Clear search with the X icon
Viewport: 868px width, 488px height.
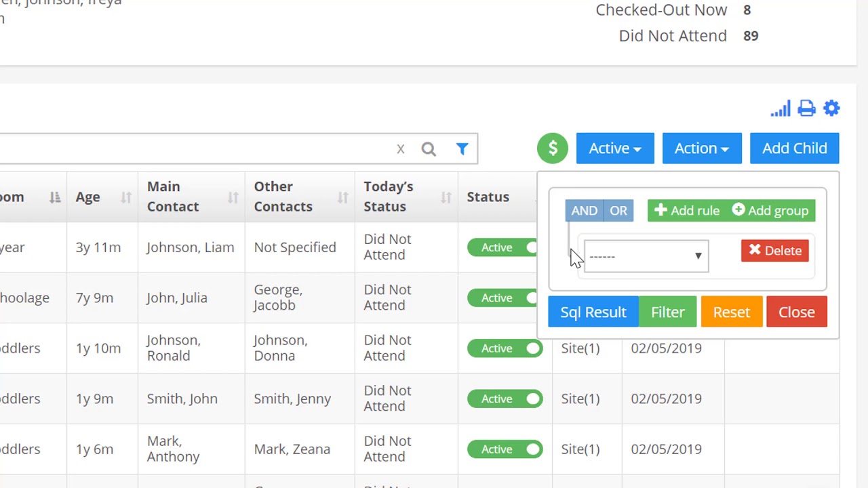tap(401, 149)
